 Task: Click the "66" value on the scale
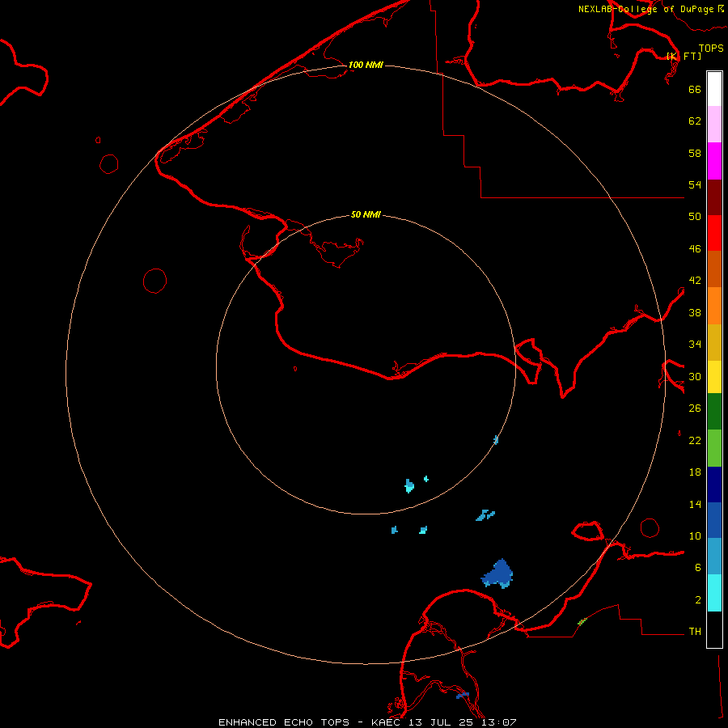point(695,89)
